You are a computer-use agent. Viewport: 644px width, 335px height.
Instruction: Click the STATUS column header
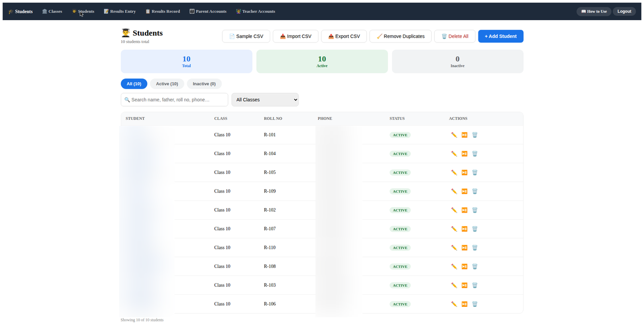(x=397, y=118)
